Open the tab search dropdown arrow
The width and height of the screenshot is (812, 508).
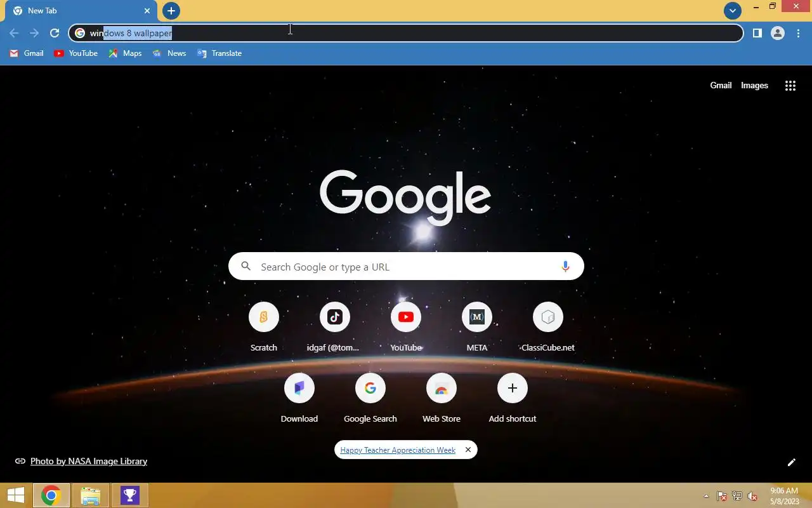(733, 11)
